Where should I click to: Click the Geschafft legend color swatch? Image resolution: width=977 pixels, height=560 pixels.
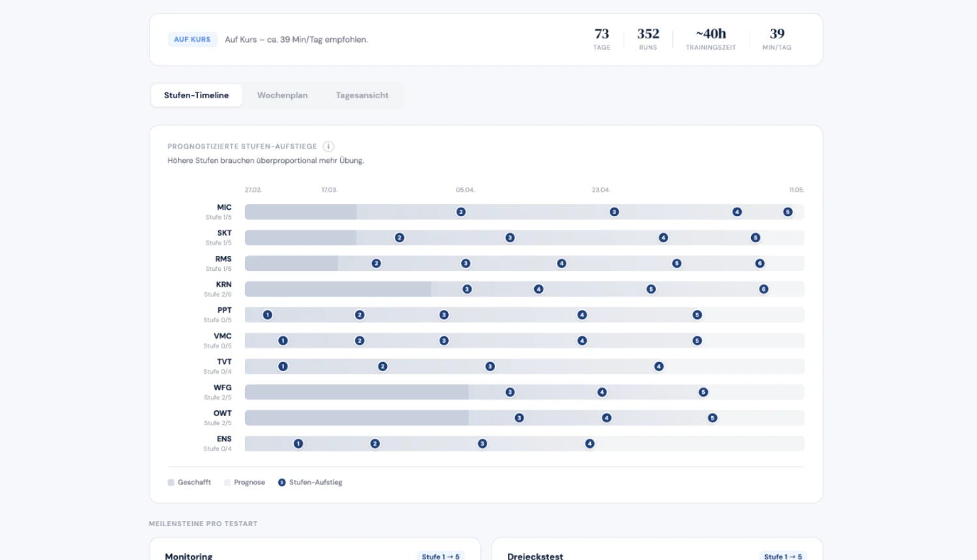[171, 483]
